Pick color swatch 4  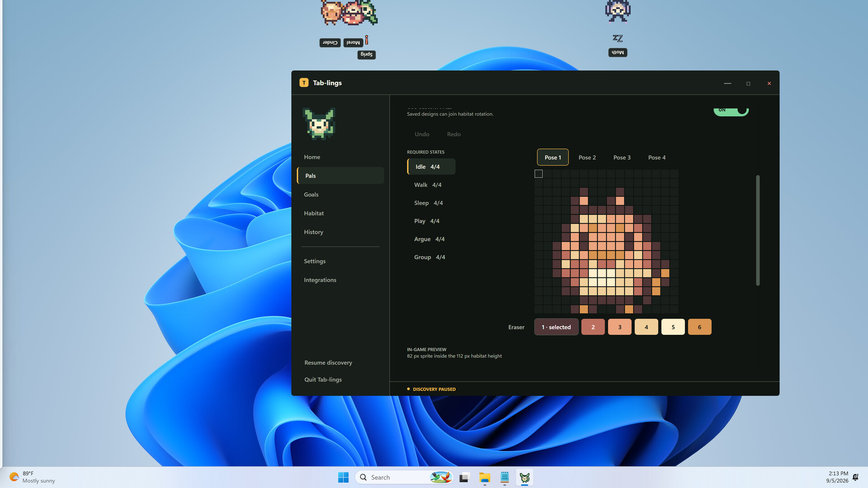tap(646, 327)
